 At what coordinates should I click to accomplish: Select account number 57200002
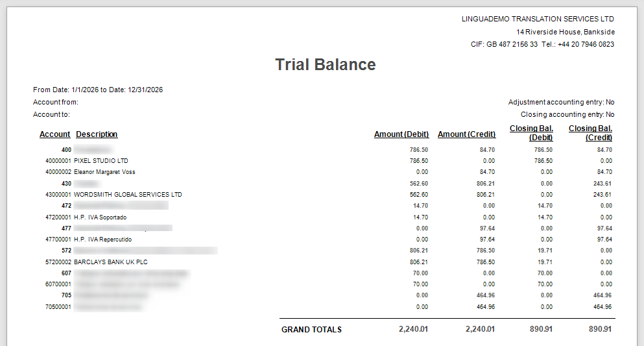pos(58,262)
